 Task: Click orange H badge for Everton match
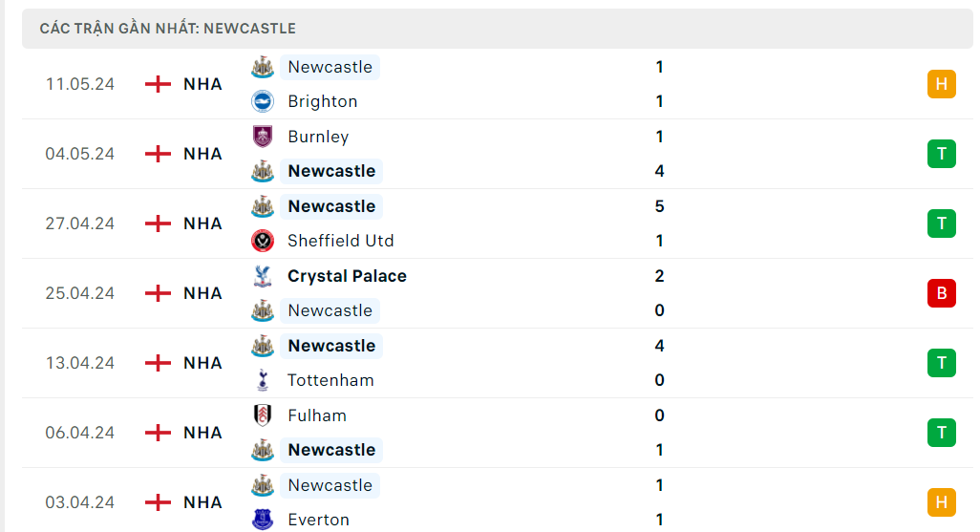coord(941,502)
